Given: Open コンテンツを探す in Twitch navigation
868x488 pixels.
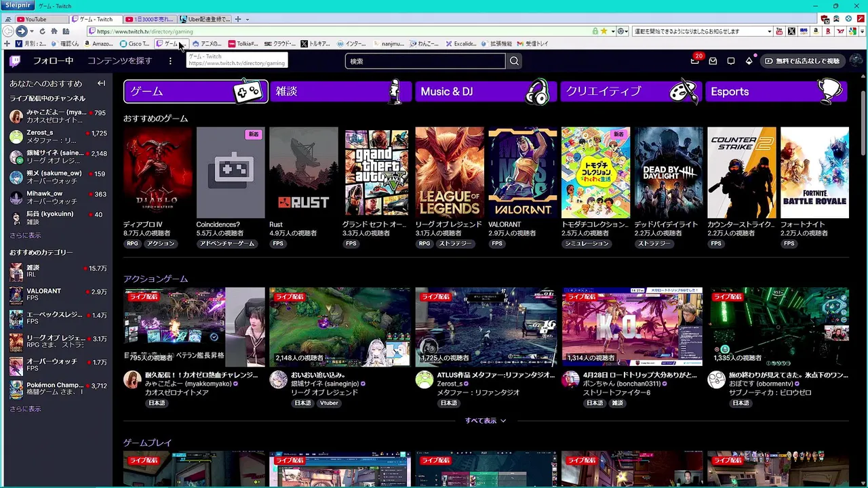Looking at the screenshot, I should (x=119, y=61).
